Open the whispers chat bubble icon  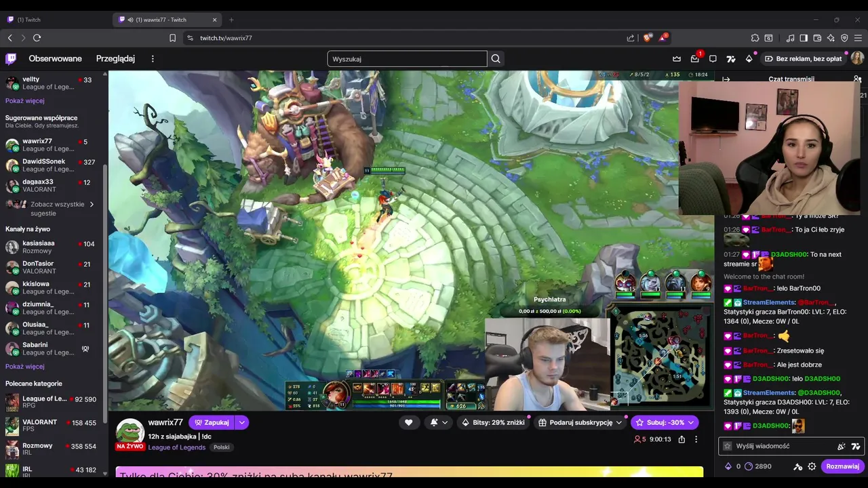click(713, 59)
